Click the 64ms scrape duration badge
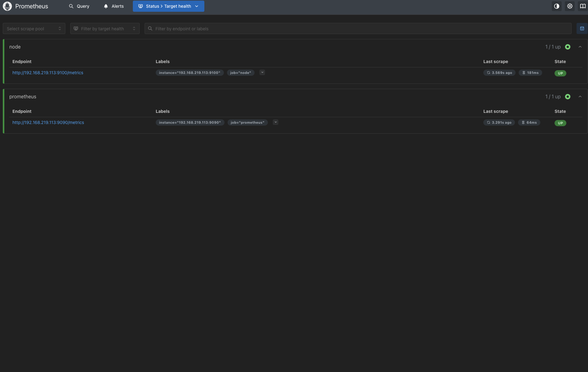The width and height of the screenshot is (588, 372). coord(529,122)
